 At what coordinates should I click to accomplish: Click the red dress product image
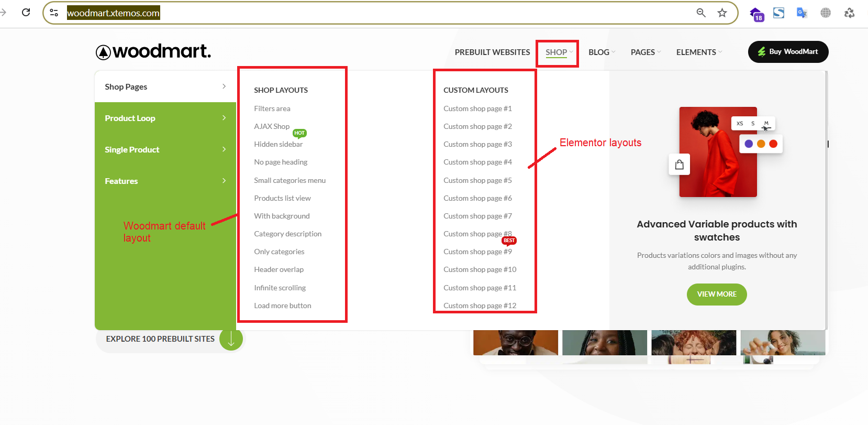718,152
